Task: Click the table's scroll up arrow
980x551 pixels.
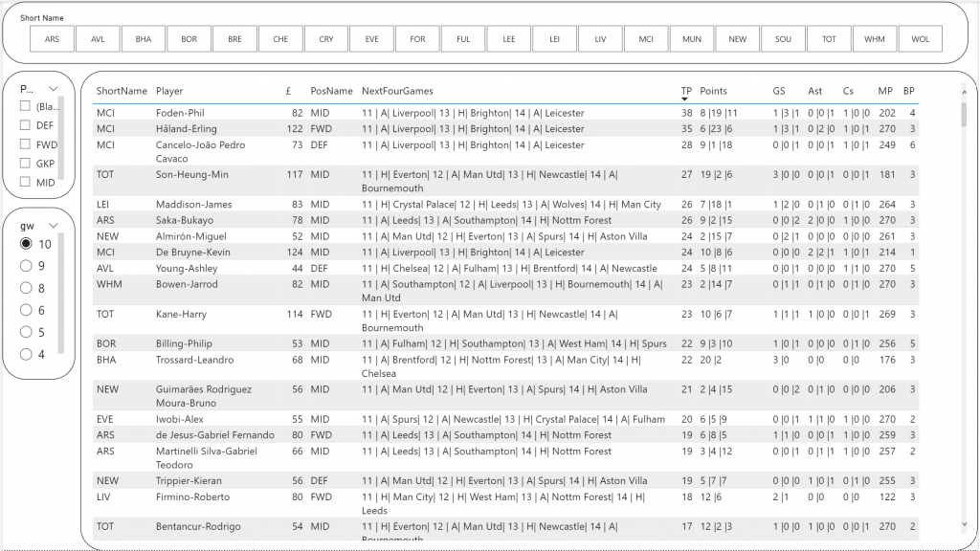Action: (x=964, y=92)
